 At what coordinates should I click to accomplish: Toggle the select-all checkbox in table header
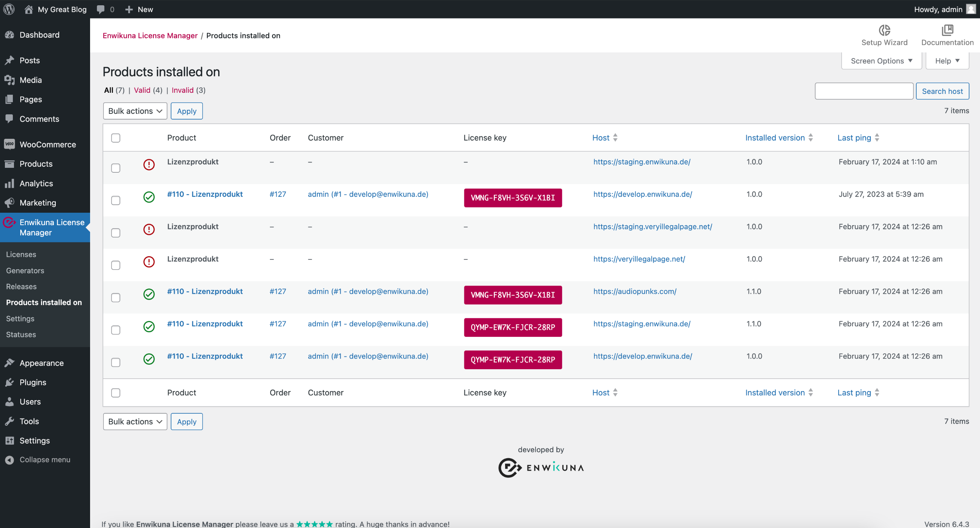pyautogui.click(x=116, y=138)
